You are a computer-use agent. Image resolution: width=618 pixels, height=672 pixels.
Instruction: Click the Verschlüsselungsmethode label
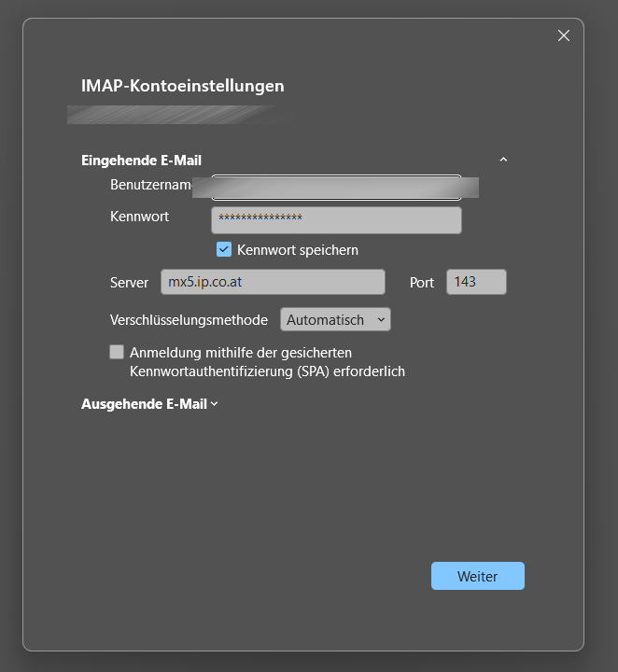(x=189, y=320)
